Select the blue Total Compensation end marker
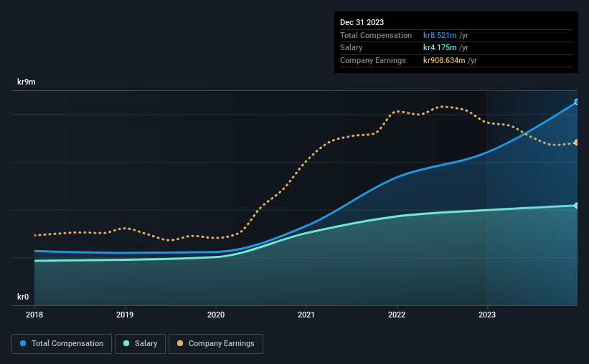The image size is (589, 364). click(577, 102)
